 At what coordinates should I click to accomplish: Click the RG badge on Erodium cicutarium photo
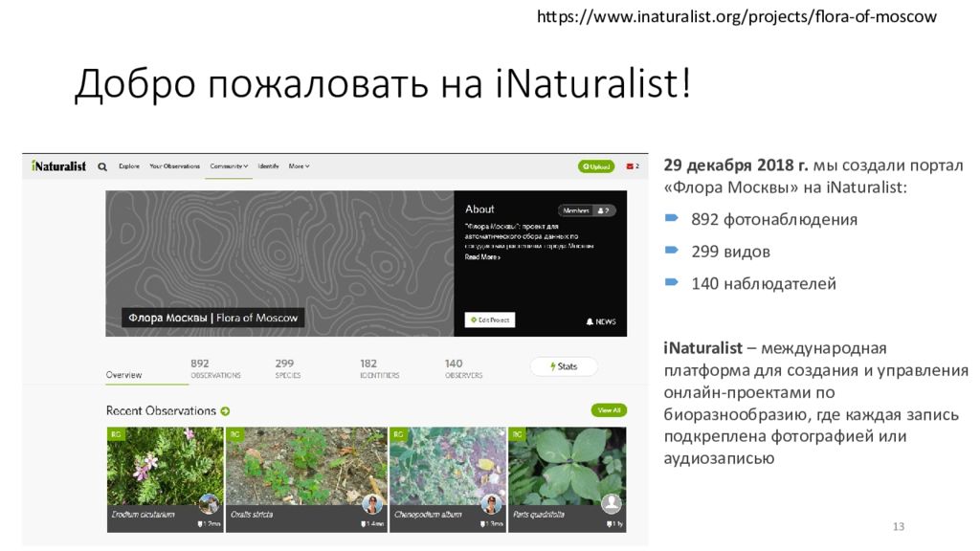coord(116,434)
